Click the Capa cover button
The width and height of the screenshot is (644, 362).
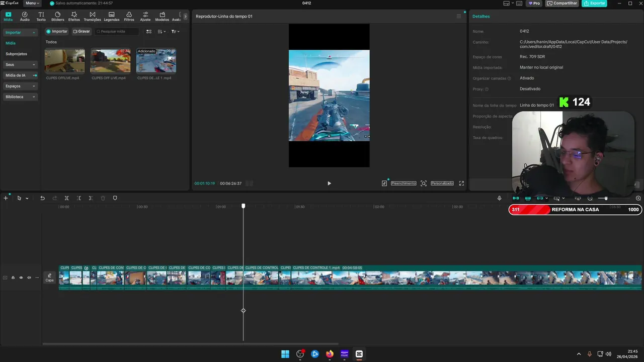coord(49,278)
